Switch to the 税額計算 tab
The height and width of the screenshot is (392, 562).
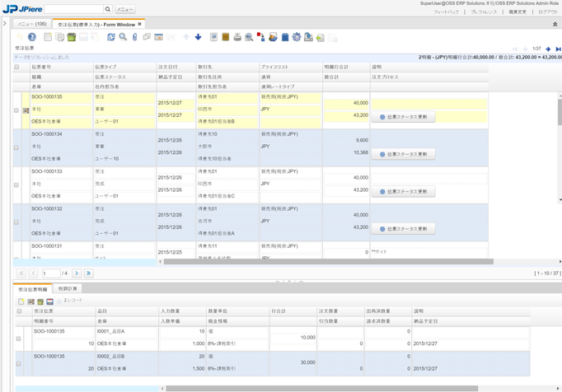coord(68,288)
